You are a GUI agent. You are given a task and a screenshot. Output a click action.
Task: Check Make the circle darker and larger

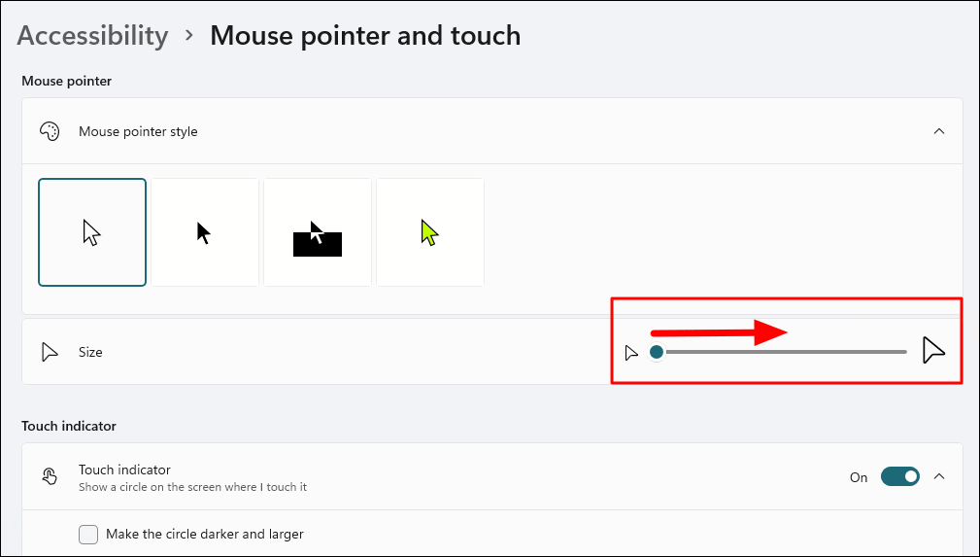88,534
